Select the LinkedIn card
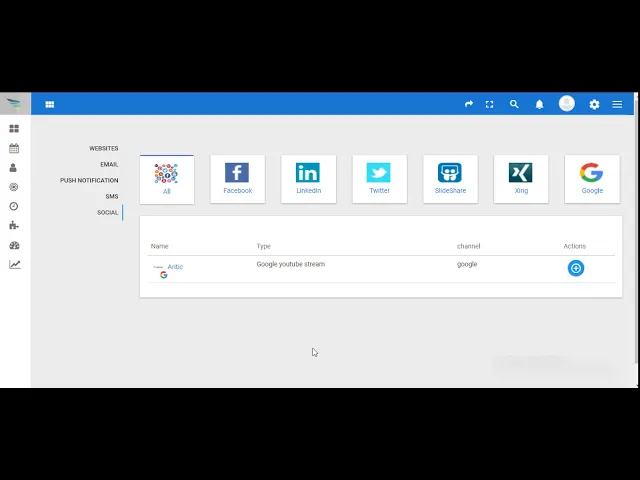Image resolution: width=640 pixels, height=480 pixels. click(x=309, y=179)
